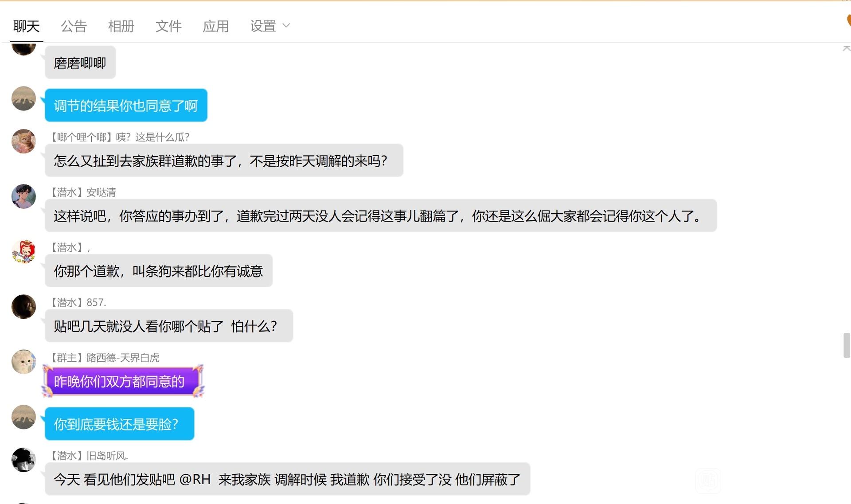Open the 相册 tab
This screenshot has height=504, width=851.
(121, 26)
